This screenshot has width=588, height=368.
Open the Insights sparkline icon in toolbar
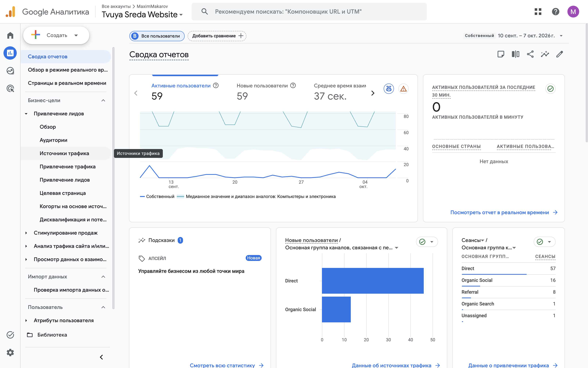pos(545,54)
